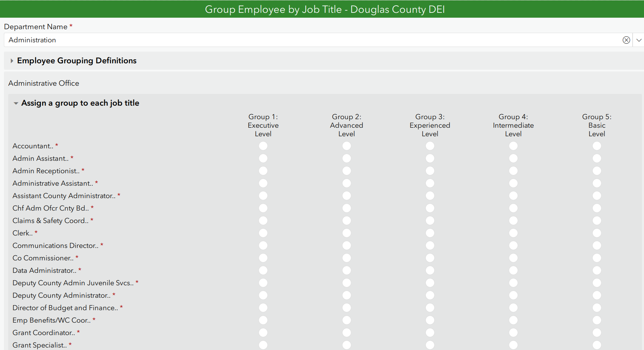
Task: Pick Group 3 for Emp Benefits/WC Coor
Action: point(430,320)
